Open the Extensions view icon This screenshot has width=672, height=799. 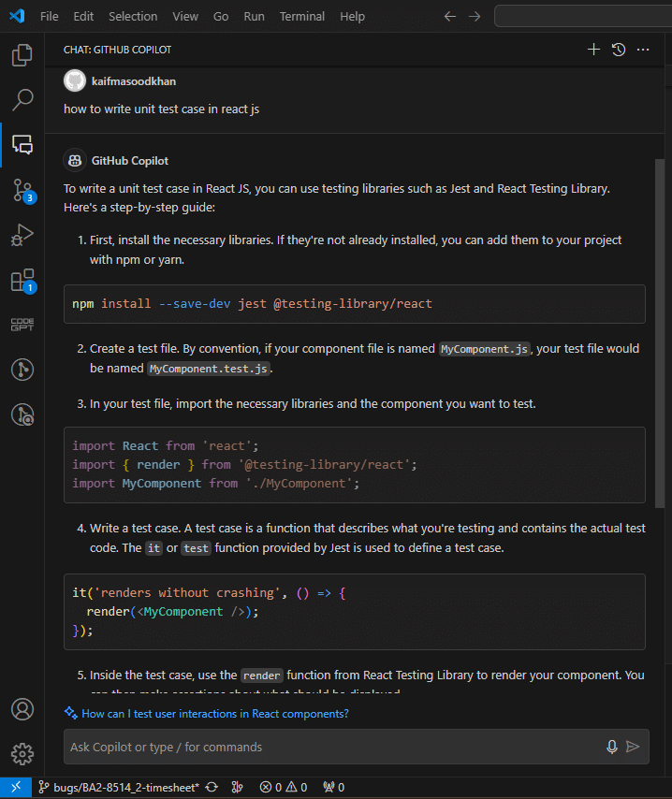pyautogui.click(x=22, y=280)
